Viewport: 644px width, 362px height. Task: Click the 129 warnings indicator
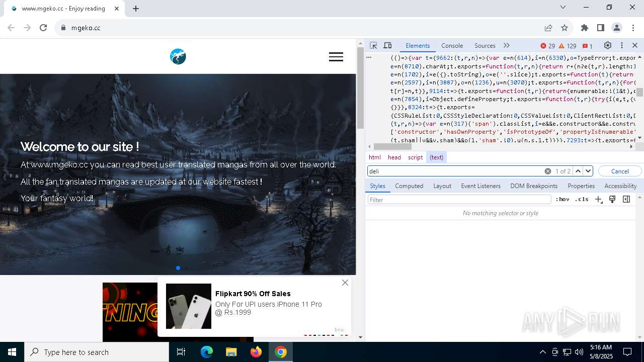568,46
